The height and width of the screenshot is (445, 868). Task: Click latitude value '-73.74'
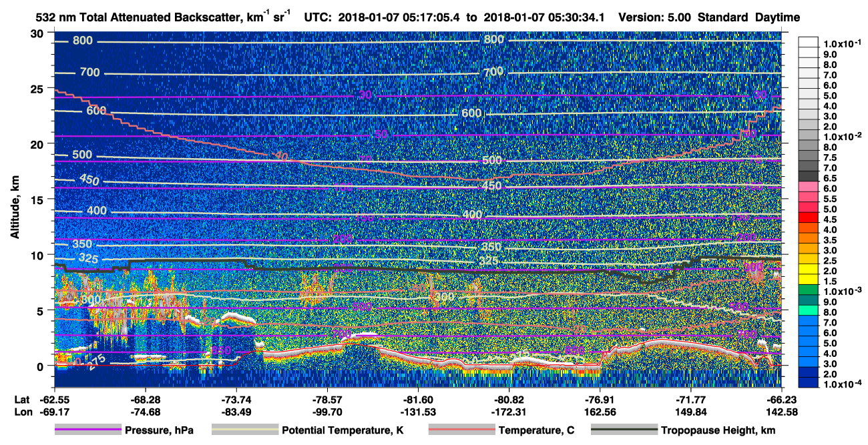(x=236, y=399)
